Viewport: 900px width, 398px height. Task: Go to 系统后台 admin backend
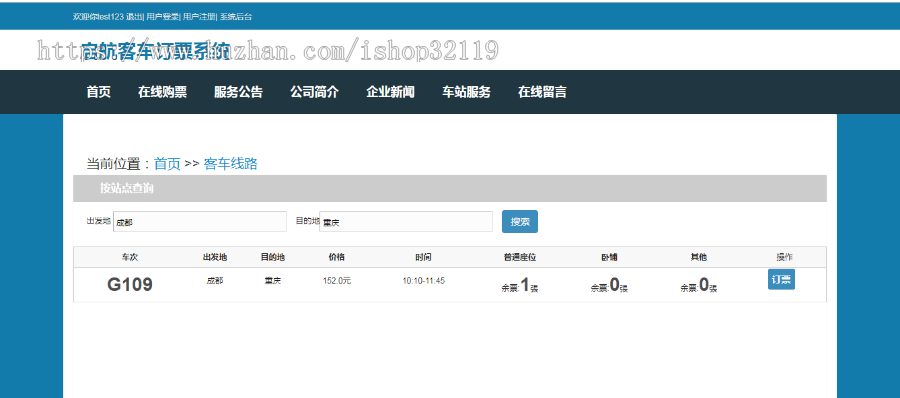point(235,17)
